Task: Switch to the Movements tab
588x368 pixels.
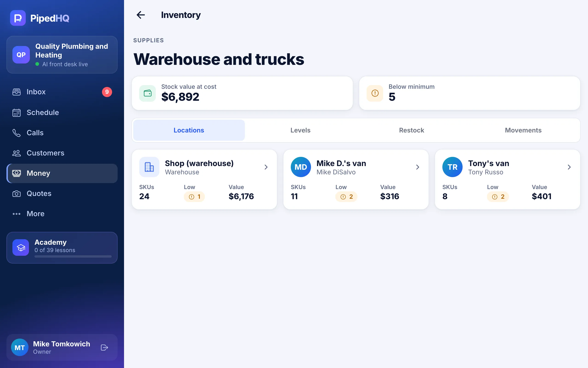Action: [x=523, y=130]
